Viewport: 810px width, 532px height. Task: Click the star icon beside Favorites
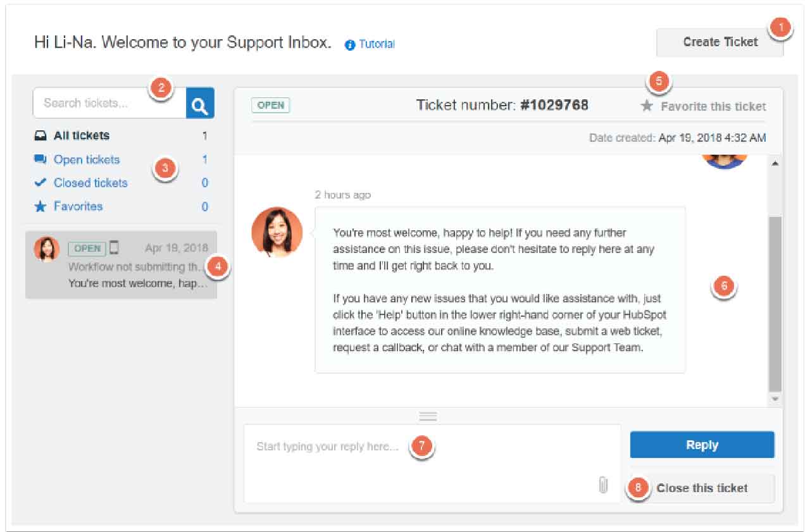[40, 206]
